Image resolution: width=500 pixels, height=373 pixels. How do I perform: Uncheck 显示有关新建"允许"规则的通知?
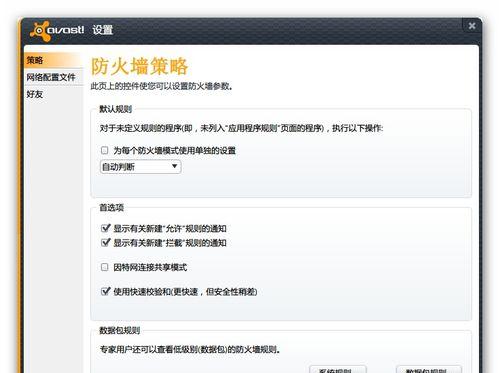point(105,228)
